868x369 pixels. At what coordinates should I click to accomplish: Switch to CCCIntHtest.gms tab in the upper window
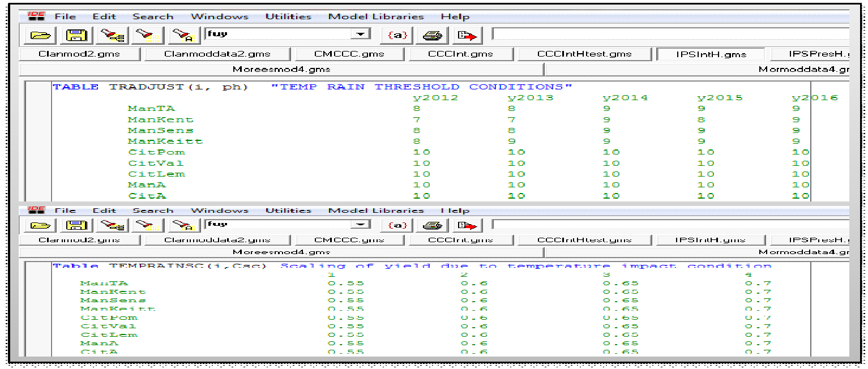click(585, 54)
